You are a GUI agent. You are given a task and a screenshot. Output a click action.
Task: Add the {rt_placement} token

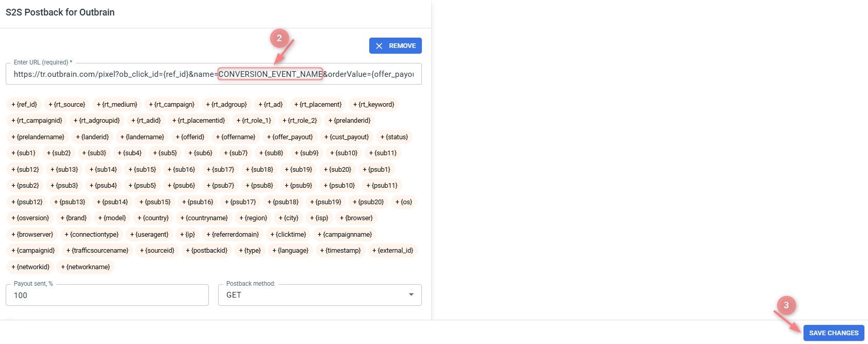(318, 105)
